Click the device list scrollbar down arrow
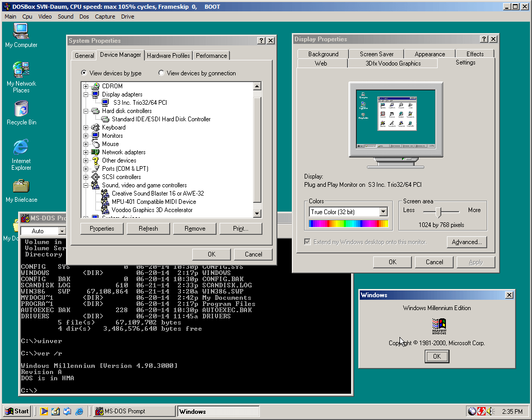The image size is (532, 420). [257, 214]
